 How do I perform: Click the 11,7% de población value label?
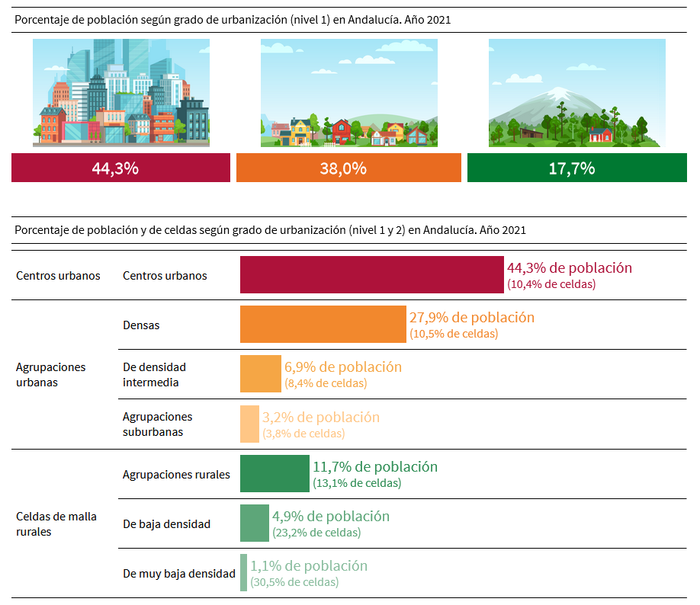click(x=375, y=466)
